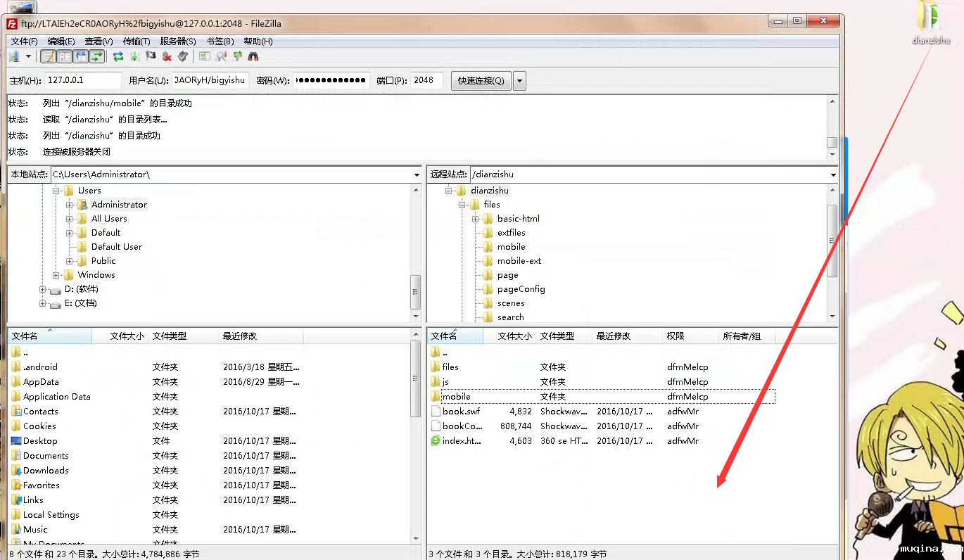The height and width of the screenshot is (560, 964).
Task: Click the reconnect to last server icon
Action: click(183, 57)
